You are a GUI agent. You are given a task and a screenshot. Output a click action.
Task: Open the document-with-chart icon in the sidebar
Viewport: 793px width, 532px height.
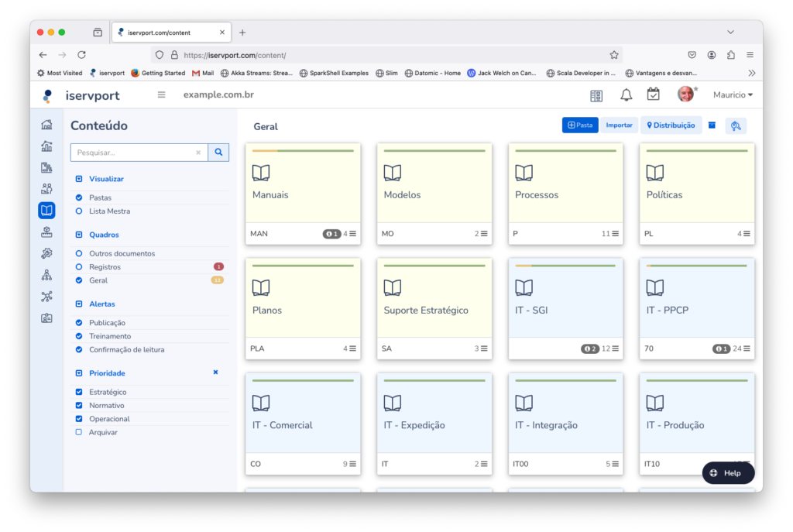tap(46, 167)
